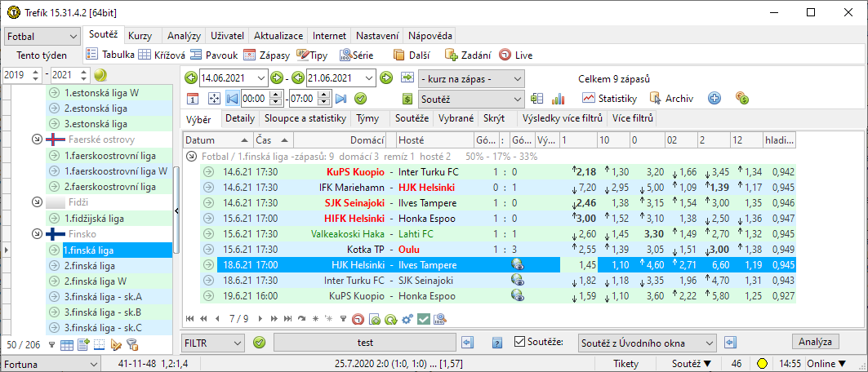
Task: Collapse the Finsko country group
Action: coord(37,234)
